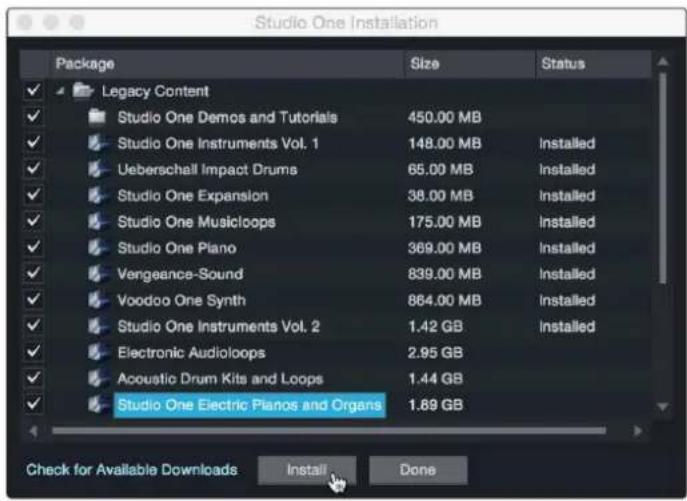Click the vertical scrollbar down arrow

click(x=663, y=407)
